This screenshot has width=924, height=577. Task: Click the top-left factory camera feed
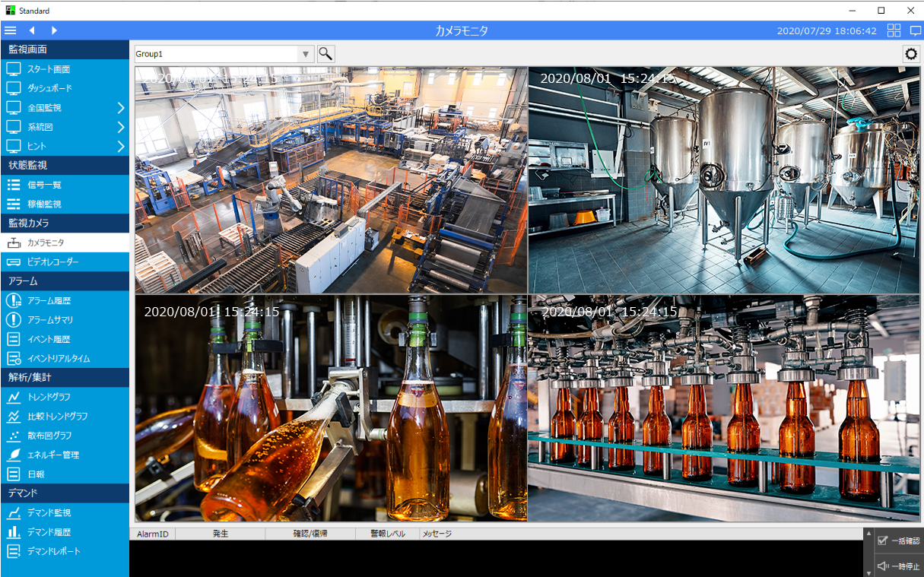[x=331, y=180]
